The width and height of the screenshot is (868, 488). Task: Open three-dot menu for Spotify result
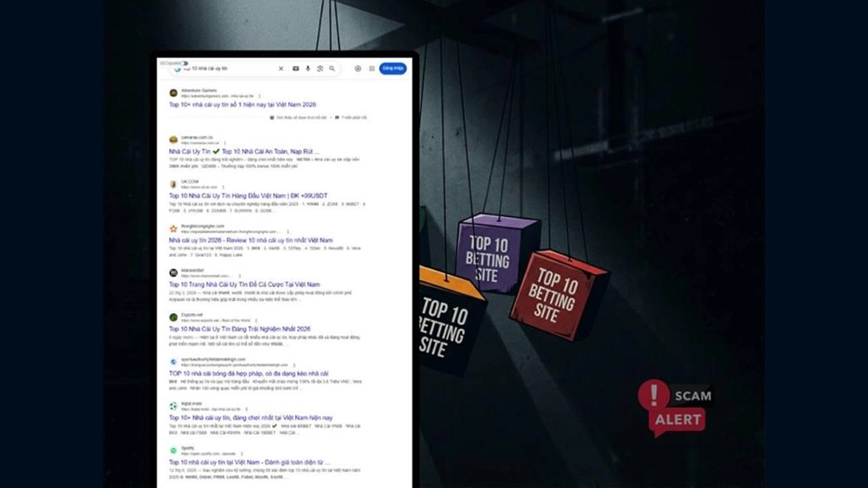point(243,454)
